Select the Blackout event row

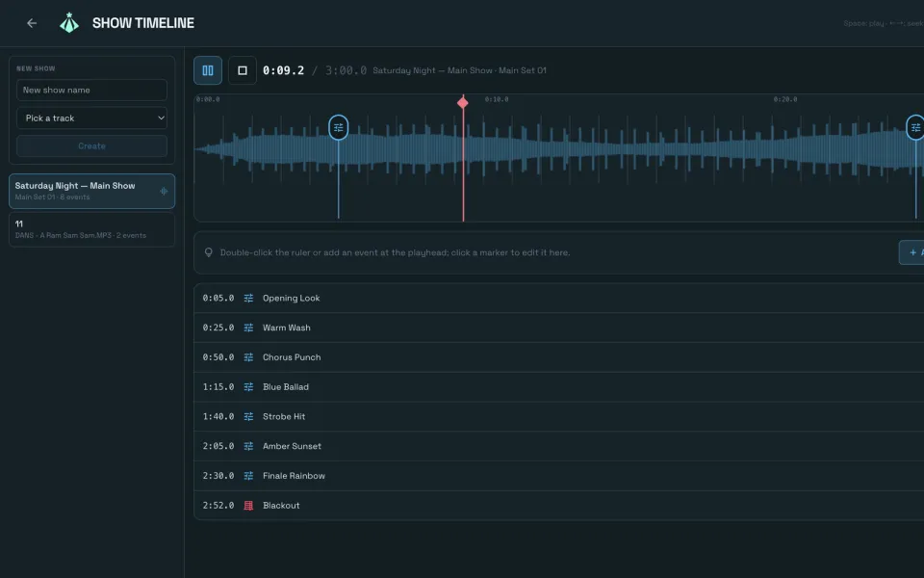tap(558, 506)
